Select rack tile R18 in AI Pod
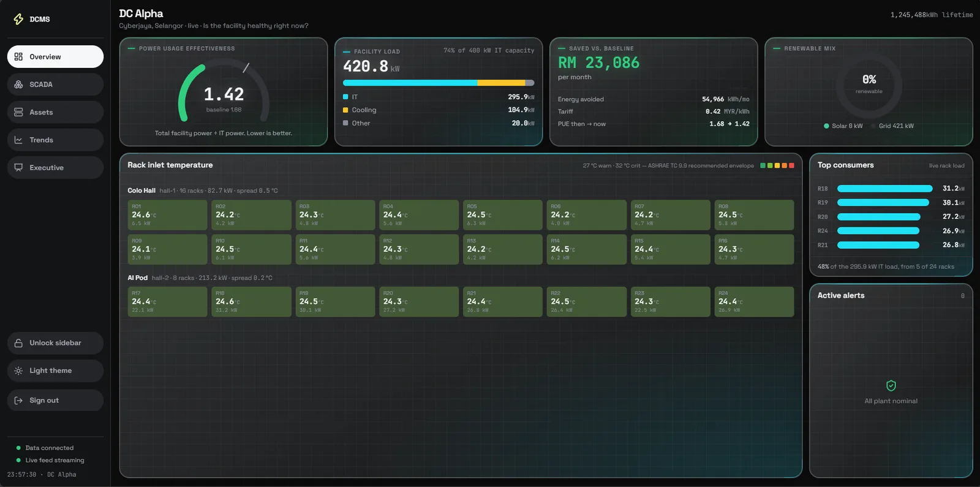Image resolution: width=980 pixels, height=487 pixels. 251,302
